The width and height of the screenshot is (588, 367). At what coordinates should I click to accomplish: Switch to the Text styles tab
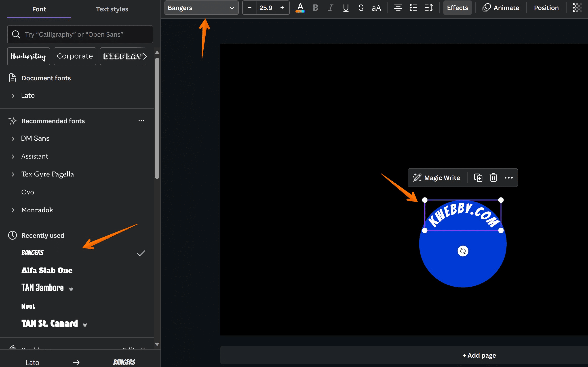[112, 9]
